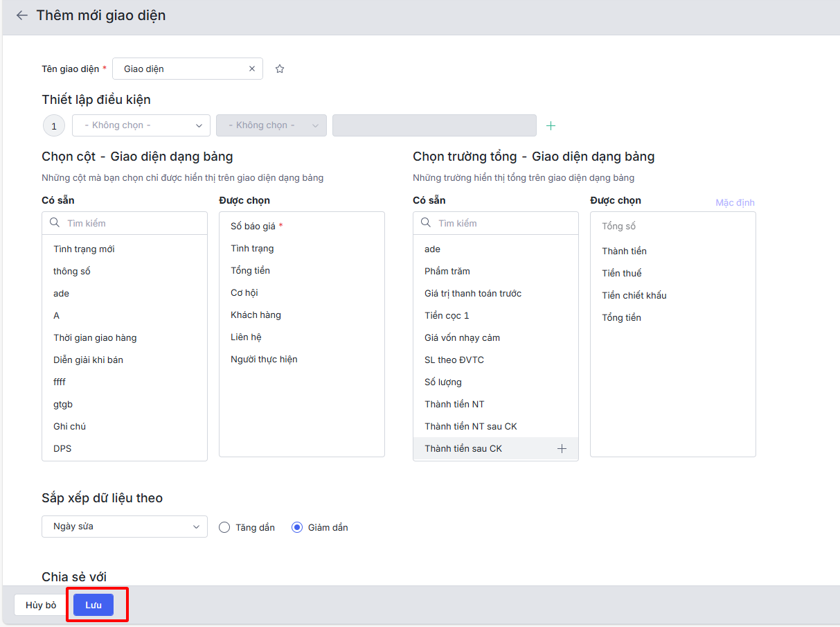Select Tăng dần sort order
This screenshot has height=627, width=840.
(224, 527)
